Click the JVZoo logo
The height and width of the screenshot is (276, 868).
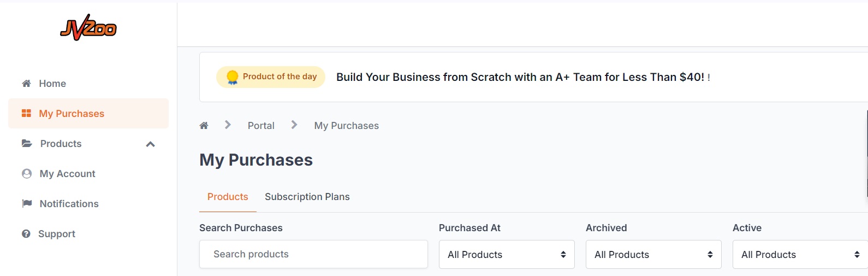(88, 28)
